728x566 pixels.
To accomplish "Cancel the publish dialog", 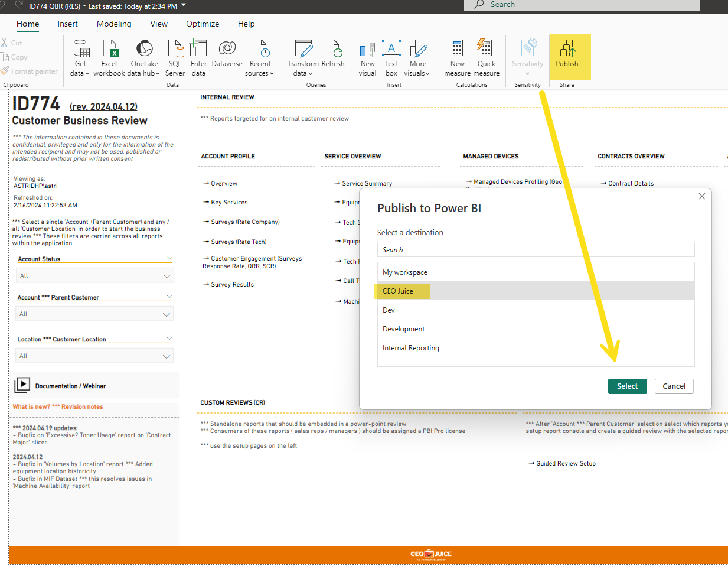I will [x=674, y=386].
